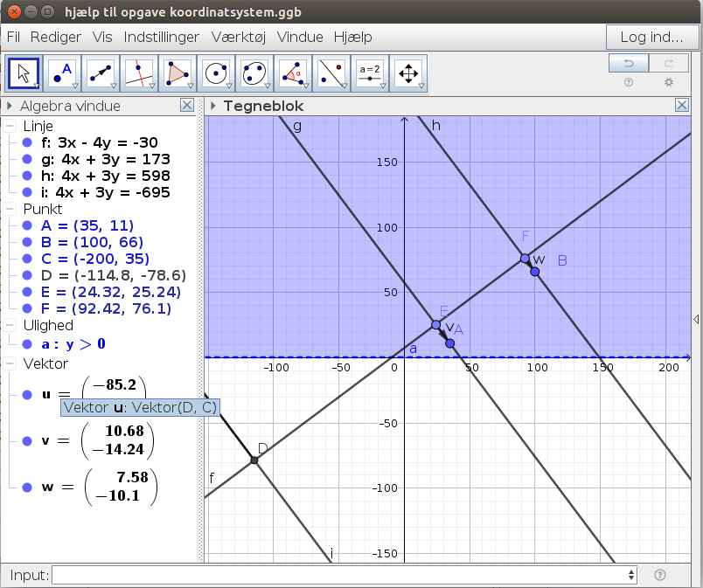Collapse the Ulighed group
Image resolution: width=703 pixels, height=588 pixels.
pyautogui.click(x=10, y=325)
